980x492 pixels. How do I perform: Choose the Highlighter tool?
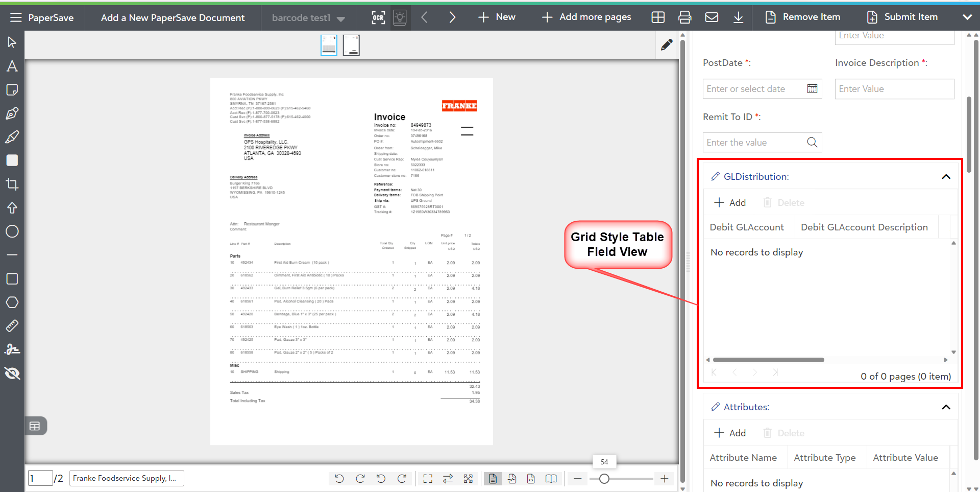coord(12,137)
